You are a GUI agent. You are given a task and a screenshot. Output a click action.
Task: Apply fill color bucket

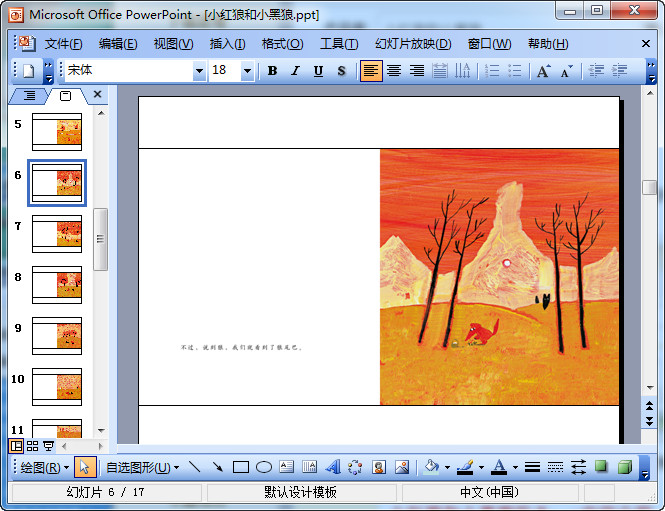tap(431, 467)
